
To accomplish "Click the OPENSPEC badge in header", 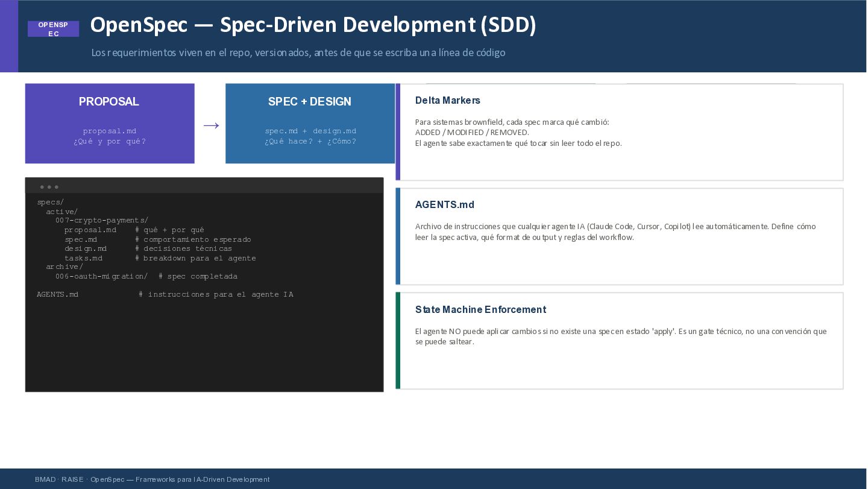I will [53, 29].
